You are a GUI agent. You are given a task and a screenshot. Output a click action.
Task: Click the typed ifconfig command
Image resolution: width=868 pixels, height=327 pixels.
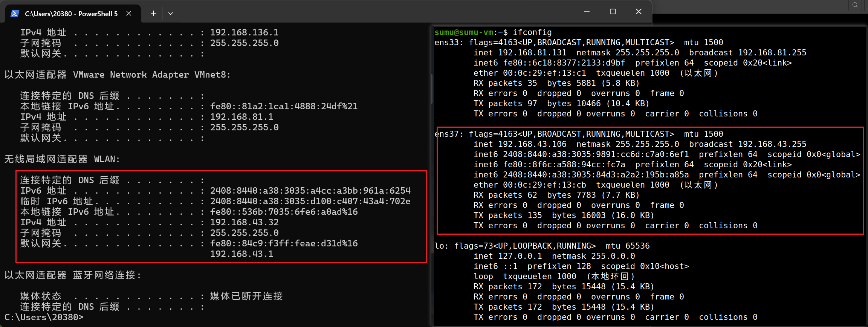[x=532, y=32]
